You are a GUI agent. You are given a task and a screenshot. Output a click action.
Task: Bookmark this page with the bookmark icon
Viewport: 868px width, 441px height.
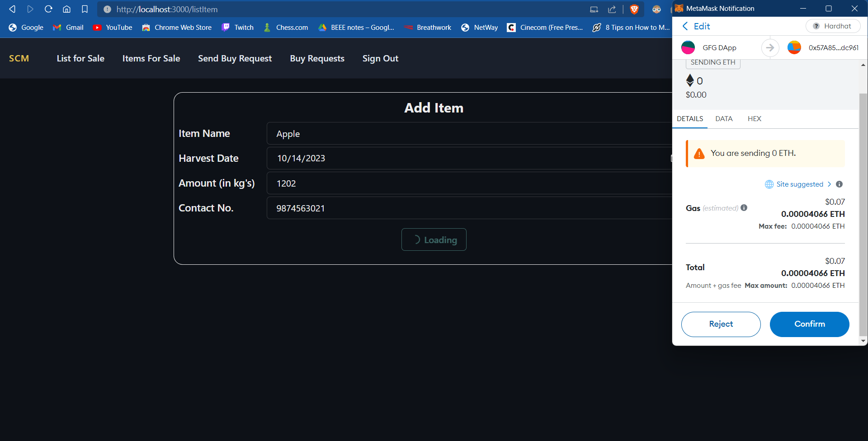click(x=85, y=9)
